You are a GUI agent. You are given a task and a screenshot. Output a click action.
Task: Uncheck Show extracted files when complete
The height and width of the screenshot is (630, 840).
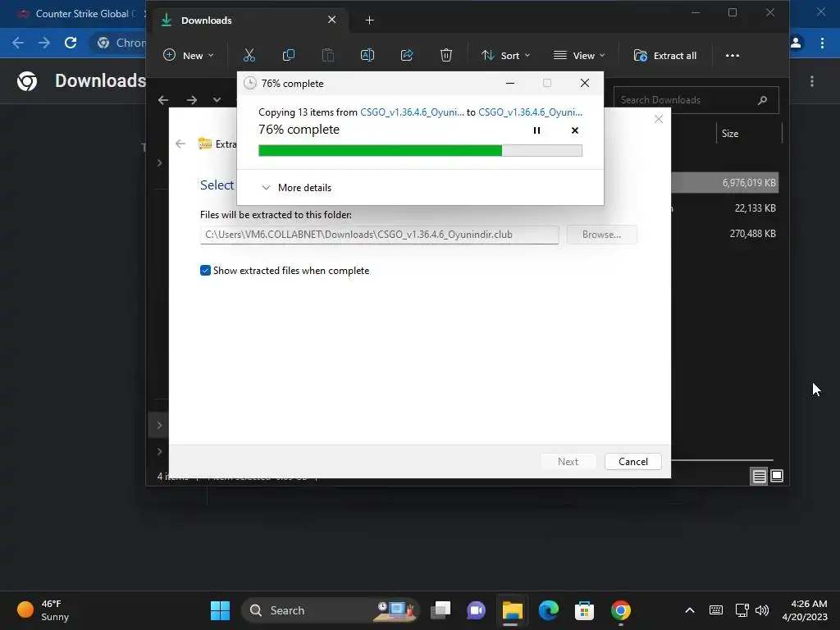(205, 271)
